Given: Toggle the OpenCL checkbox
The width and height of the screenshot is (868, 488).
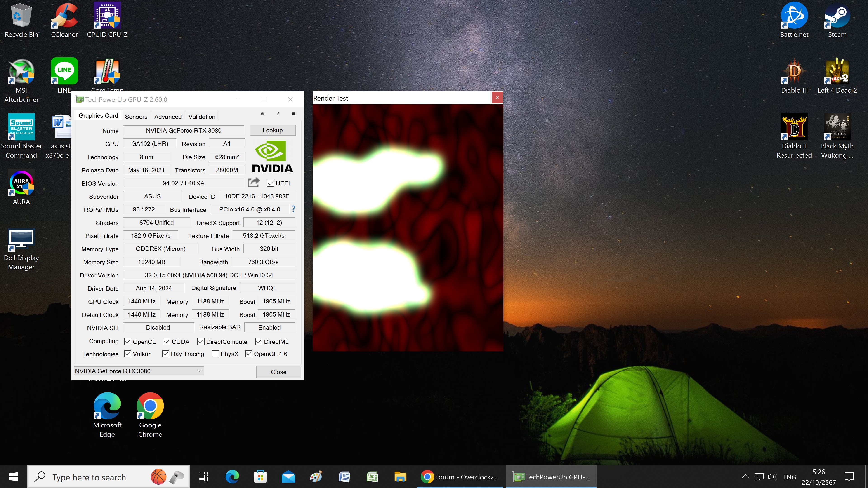Looking at the screenshot, I should pos(127,342).
